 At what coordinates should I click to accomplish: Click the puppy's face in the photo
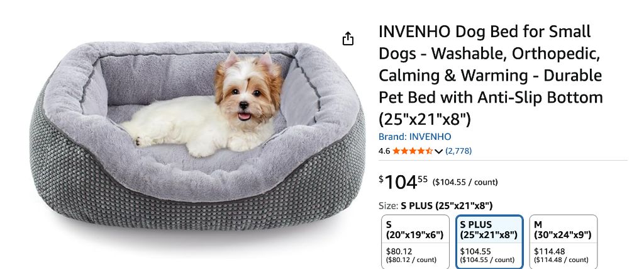pyautogui.click(x=246, y=94)
